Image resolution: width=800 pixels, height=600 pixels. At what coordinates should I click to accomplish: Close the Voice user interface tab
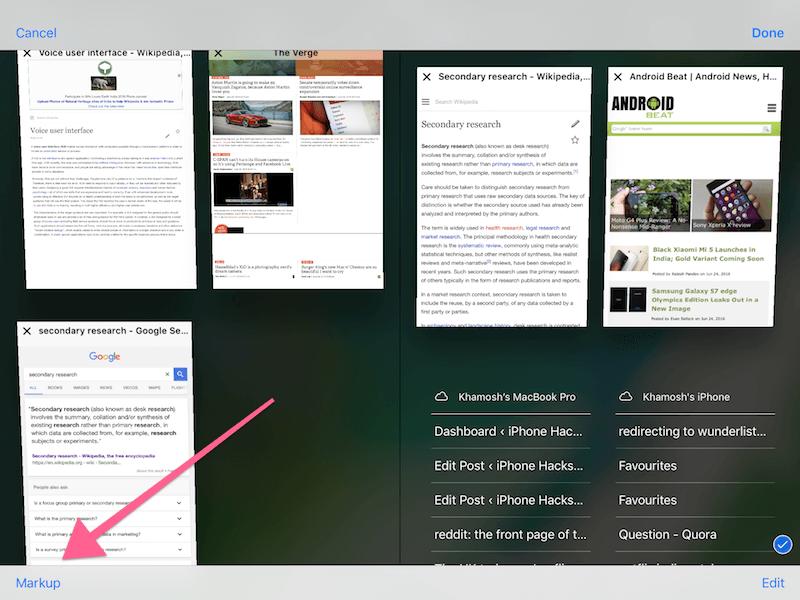tap(23, 53)
